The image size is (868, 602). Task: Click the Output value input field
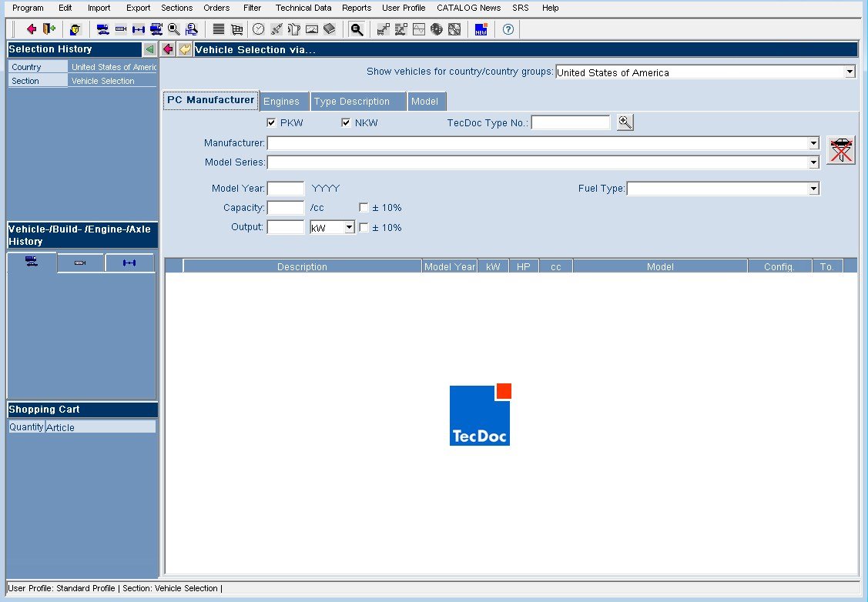tap(286, 227)
